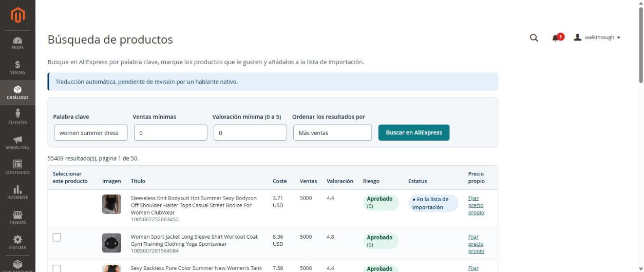Click the Buscar en AliExpress button

(414, 132)
